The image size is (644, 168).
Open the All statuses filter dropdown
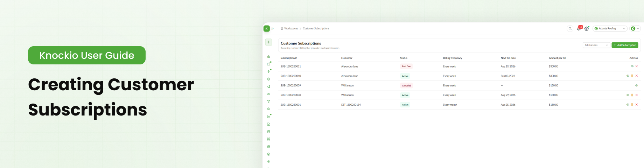pyautogui.click(x=596, y=45)
